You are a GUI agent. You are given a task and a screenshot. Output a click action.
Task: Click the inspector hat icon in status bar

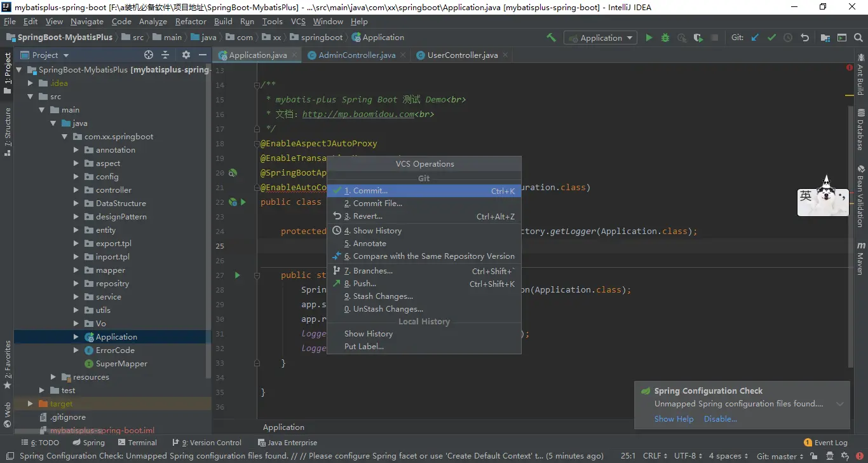tap(831, 456)
